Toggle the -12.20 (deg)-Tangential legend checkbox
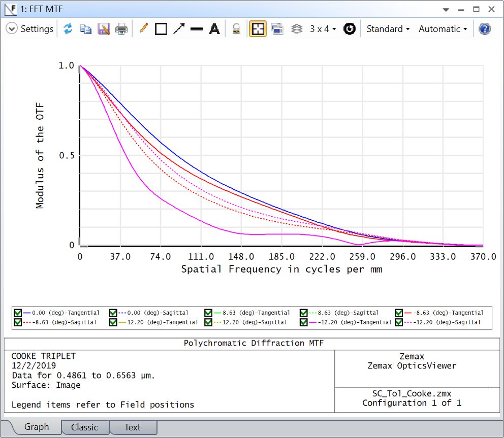Image resolution: width=504 pixels, height=438 pixels. 303,322
